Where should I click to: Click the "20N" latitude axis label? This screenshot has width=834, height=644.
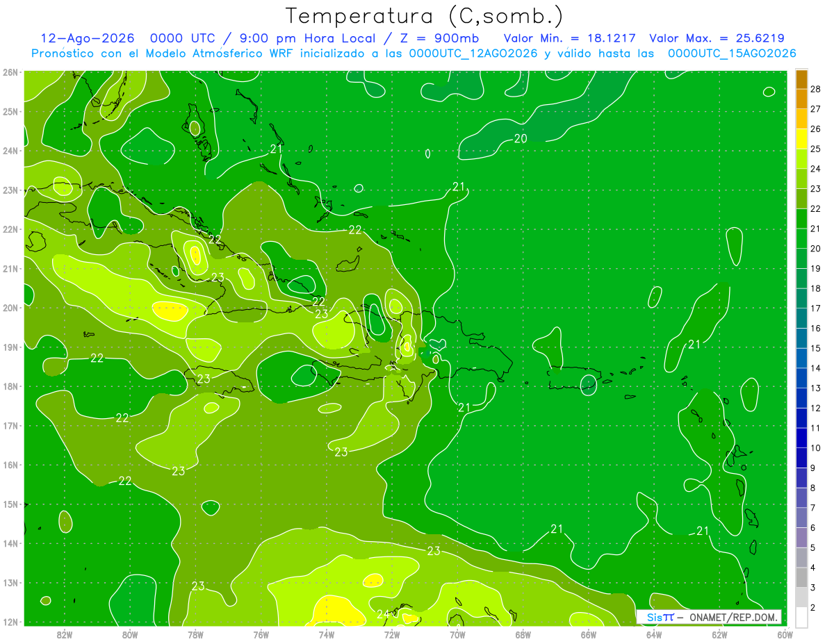coord(10,308)
